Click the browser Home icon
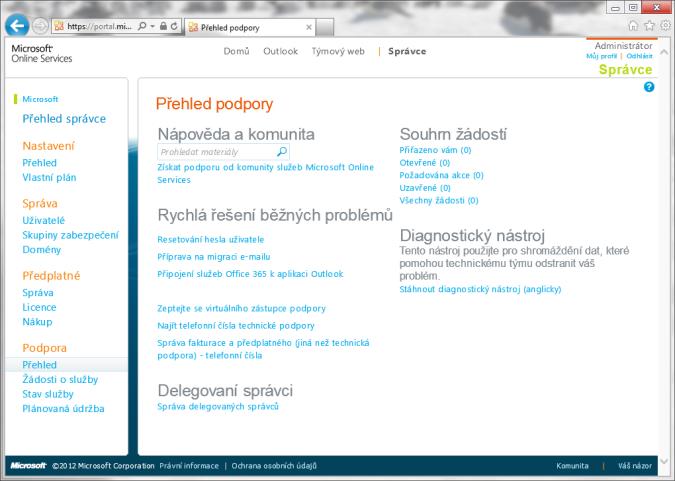The image size is (675, 481). point(633,26)
